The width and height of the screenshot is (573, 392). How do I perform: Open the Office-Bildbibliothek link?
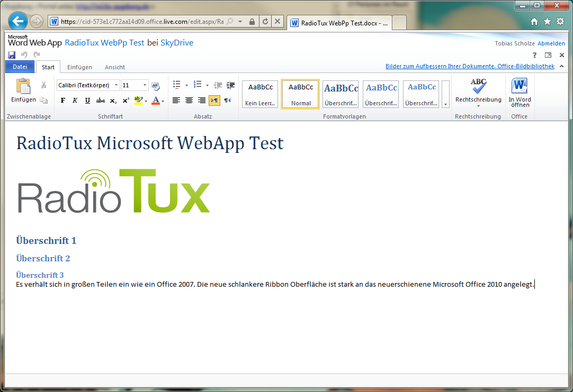pos(470,66)
